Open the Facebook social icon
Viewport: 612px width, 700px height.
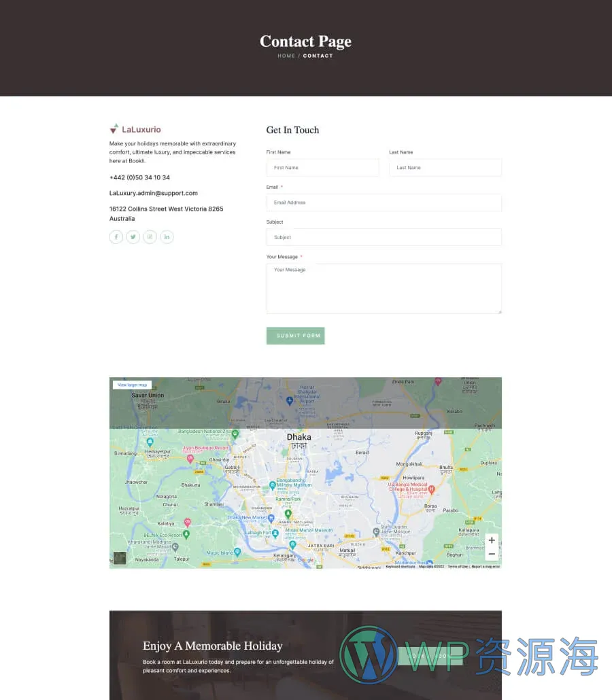pos(116,237)
